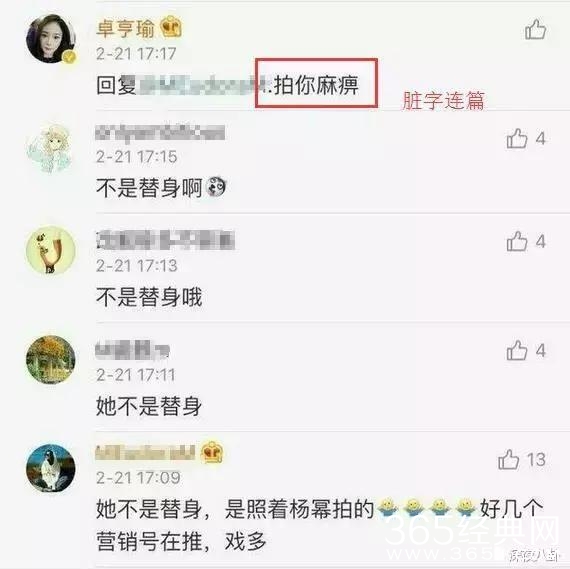Tap the blurred username posted at 17:15

160,132
